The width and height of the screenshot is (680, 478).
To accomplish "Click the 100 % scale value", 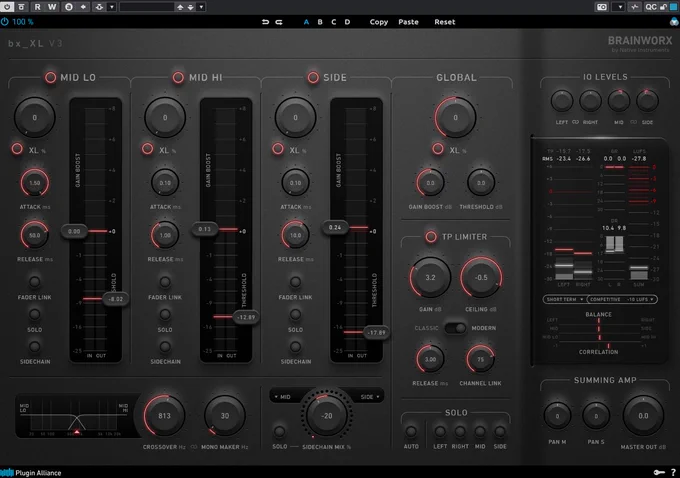I will click(23, 22).
